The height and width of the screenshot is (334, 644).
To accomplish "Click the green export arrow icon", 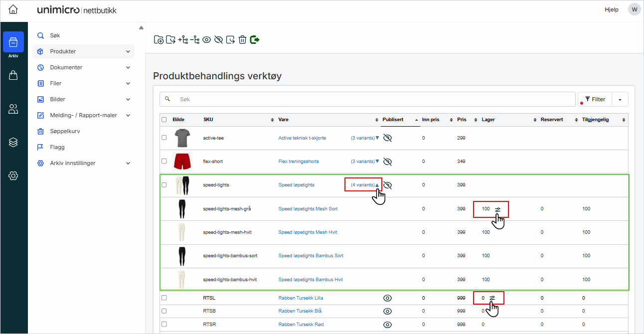I will 255,40.
